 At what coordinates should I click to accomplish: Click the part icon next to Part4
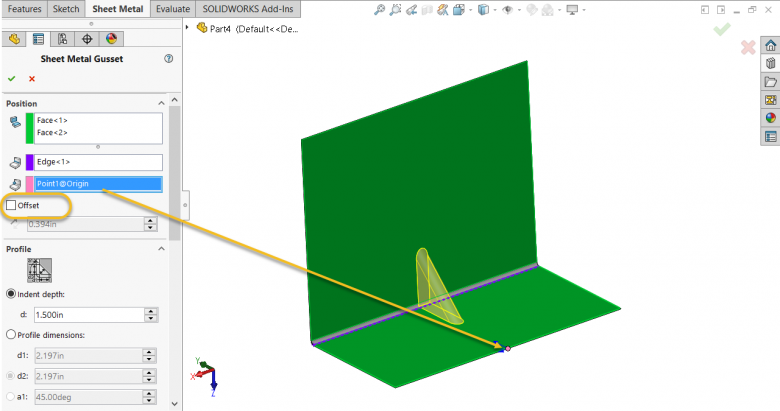click(x=201, y=28)
